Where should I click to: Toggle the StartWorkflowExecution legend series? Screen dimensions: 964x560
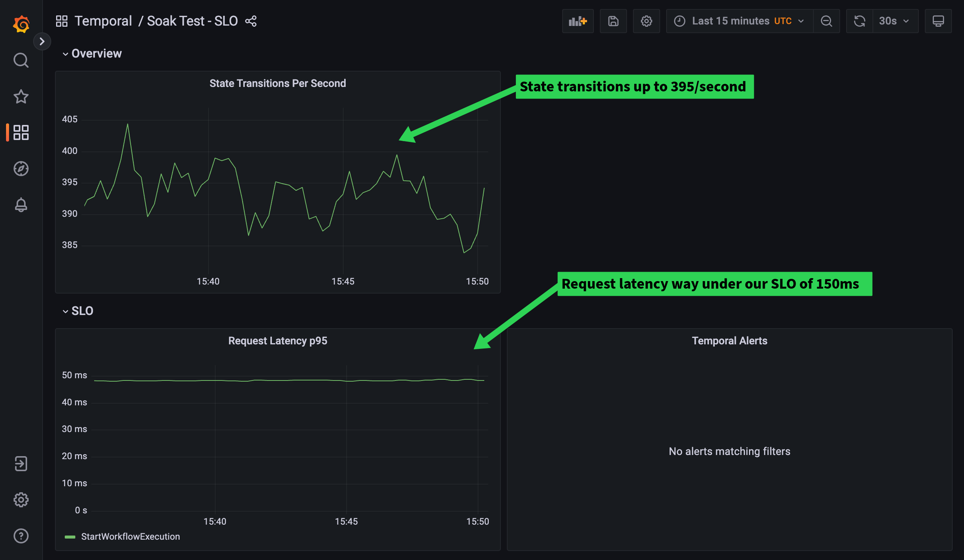click(x=130, y=537)
